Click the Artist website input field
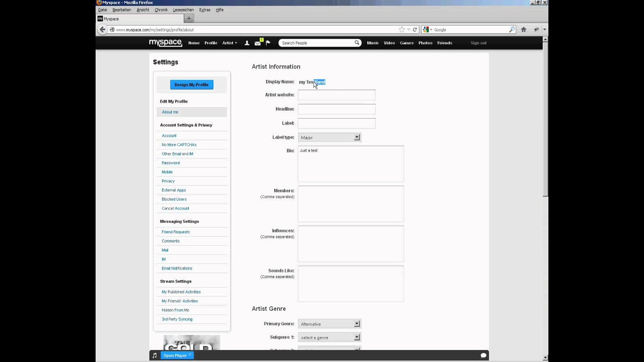This screenshot has width=644, height=362. click(337, 95)
